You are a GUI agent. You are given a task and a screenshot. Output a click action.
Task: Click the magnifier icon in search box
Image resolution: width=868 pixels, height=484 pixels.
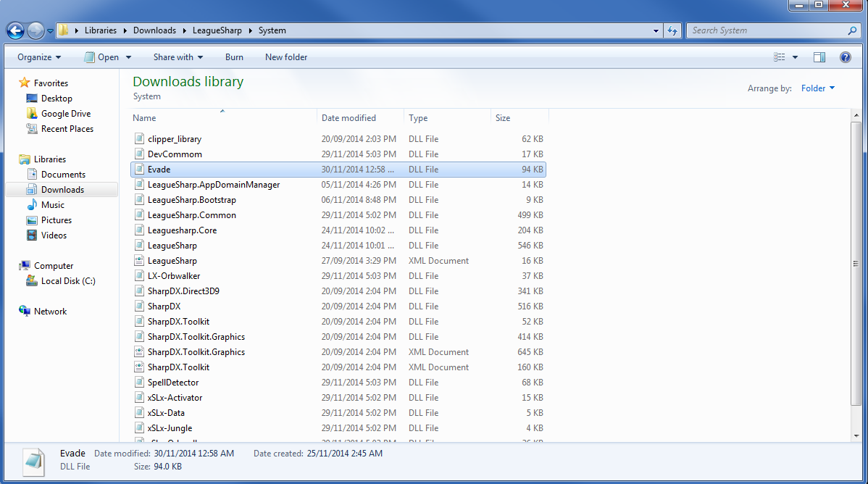853,30
